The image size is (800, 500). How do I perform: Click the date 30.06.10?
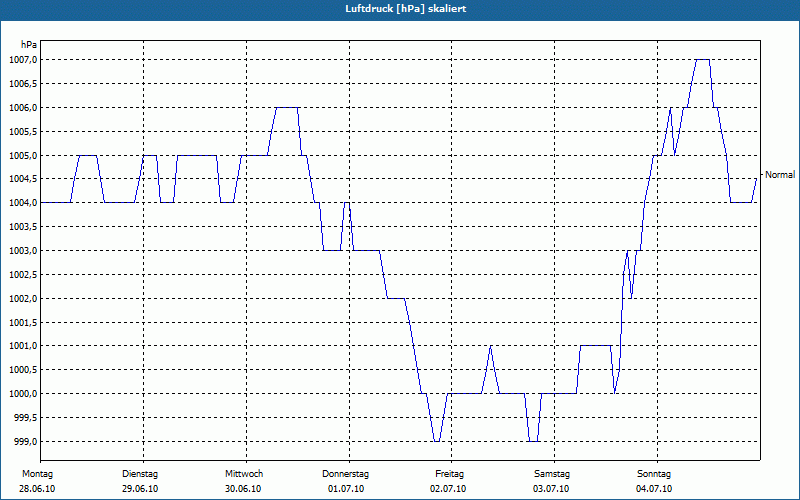243,489
